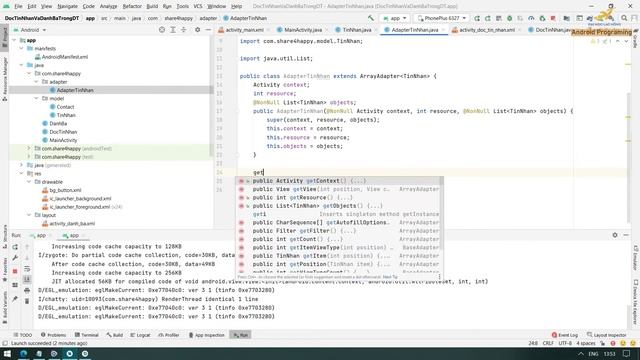Click red stop button in Run panel
Screen dimensions: 640x360
[x=15, y=271]
